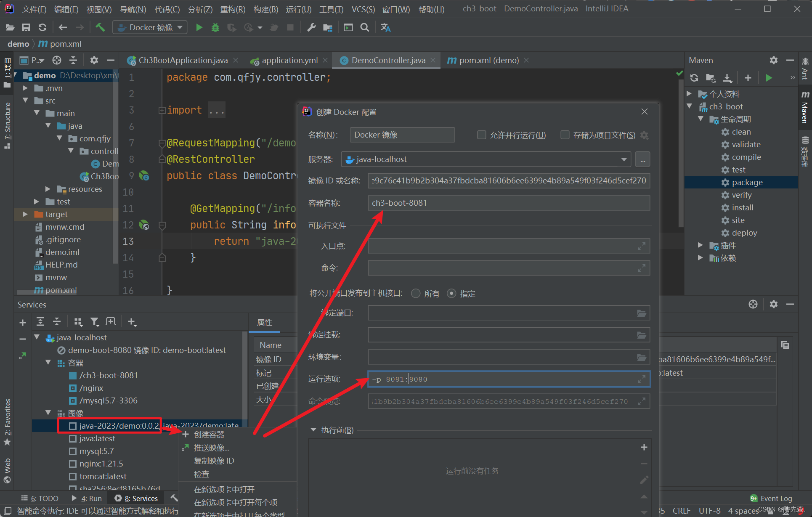The height and width of the screenshot is (517, 812).
Task: Open the Docker 镜像 run configuration dropdown
Action: [150, 27]
